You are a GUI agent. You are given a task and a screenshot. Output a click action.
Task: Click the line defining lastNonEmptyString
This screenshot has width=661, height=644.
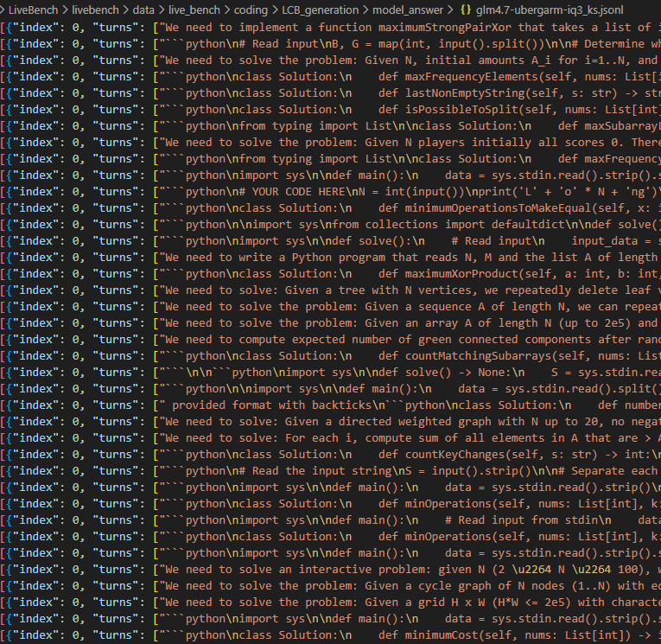coord(330,93)
